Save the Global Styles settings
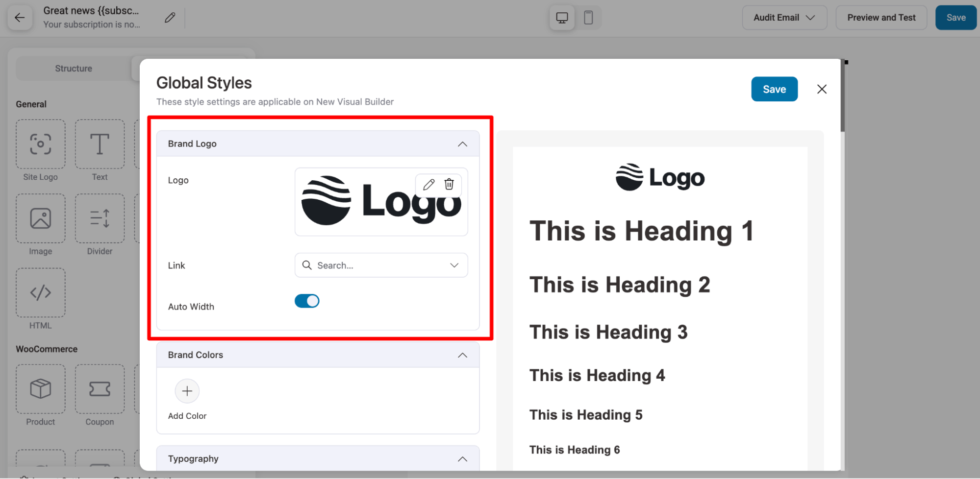The width and height of the screenshot is (980, 479). point(774,89)
